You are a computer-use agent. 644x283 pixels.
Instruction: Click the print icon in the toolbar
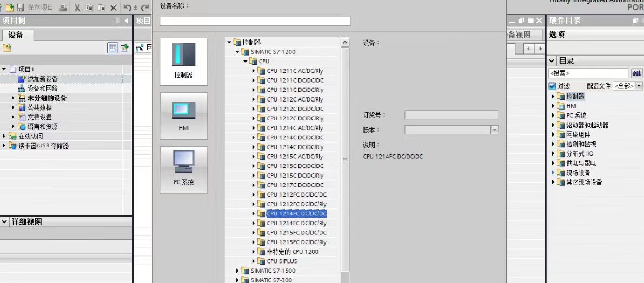(x=63, y=8)
